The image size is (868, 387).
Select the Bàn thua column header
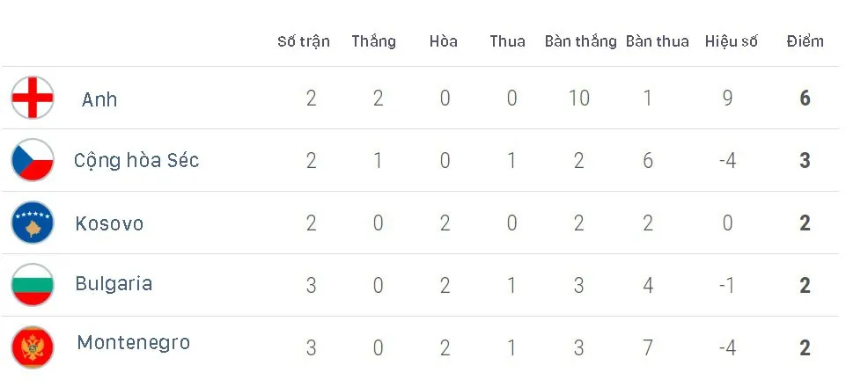click(658, 41)
